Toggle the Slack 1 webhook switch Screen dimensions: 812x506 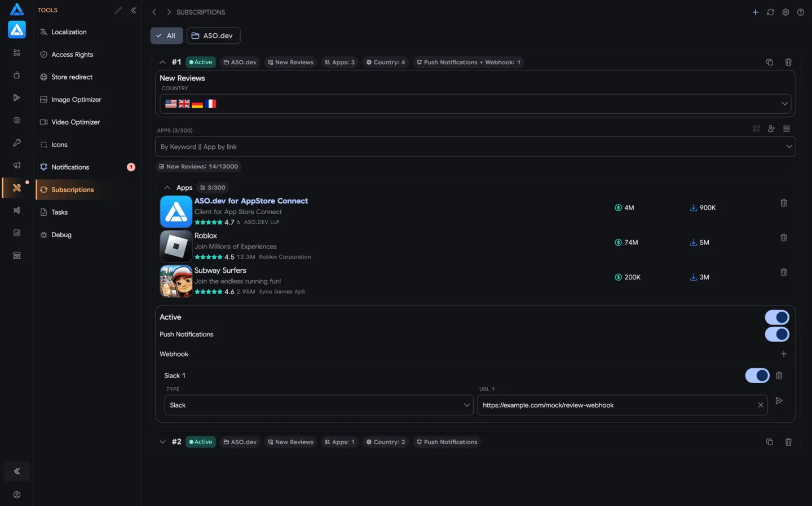[757, 375]
